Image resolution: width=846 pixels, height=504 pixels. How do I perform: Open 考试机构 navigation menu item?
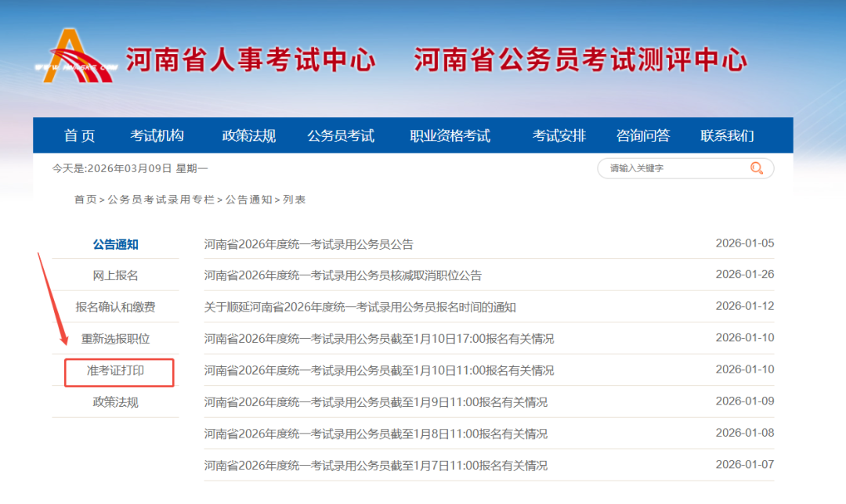[157, 136]
